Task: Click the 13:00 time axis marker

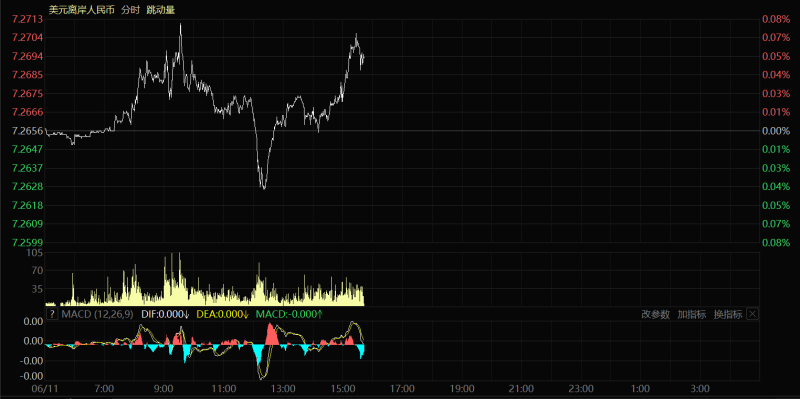Action: tap(283, 389)
